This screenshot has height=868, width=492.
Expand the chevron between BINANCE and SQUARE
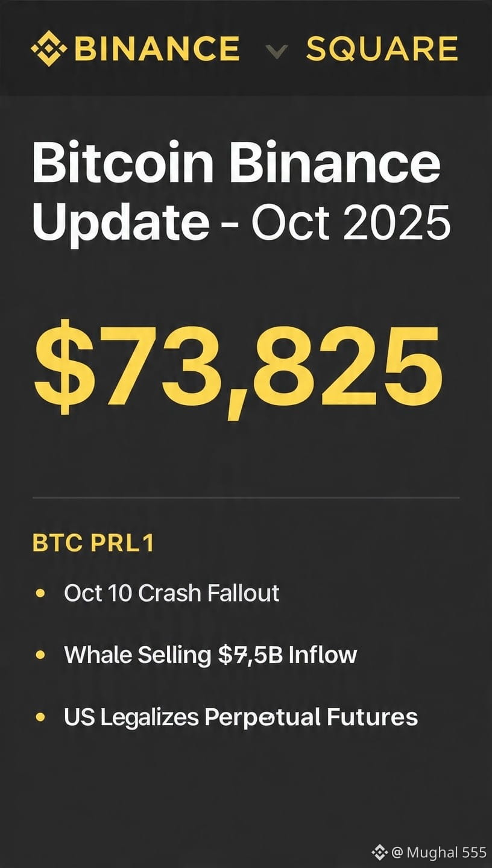[277, 52]
